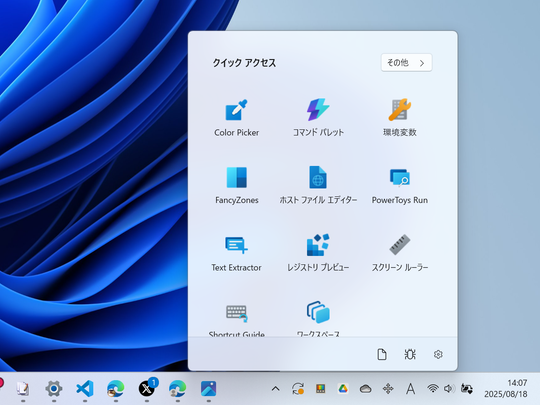This screenshot has width=540, height=405.
Task: Open コマンド パレット from quick access
Action: 318,118
